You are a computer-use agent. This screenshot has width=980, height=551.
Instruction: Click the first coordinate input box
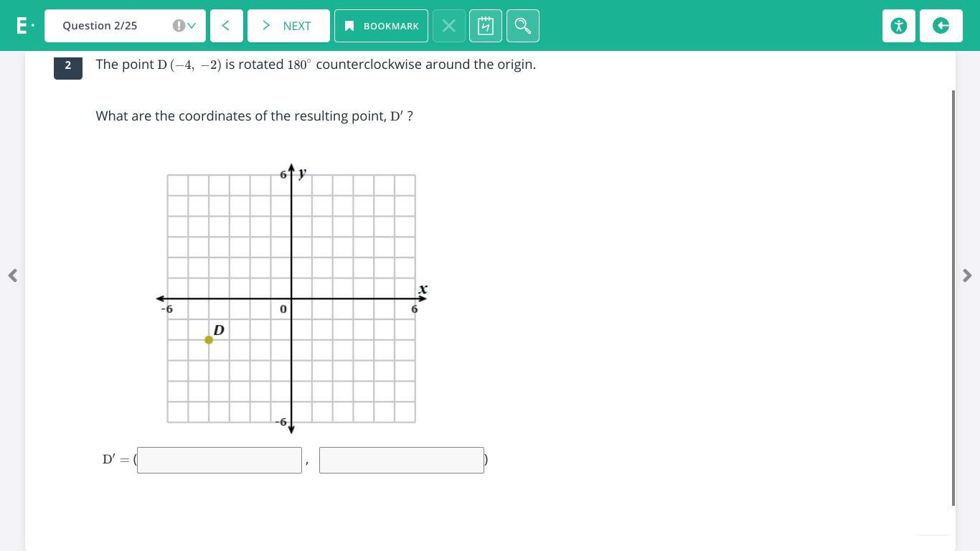[x=220, y=460]
